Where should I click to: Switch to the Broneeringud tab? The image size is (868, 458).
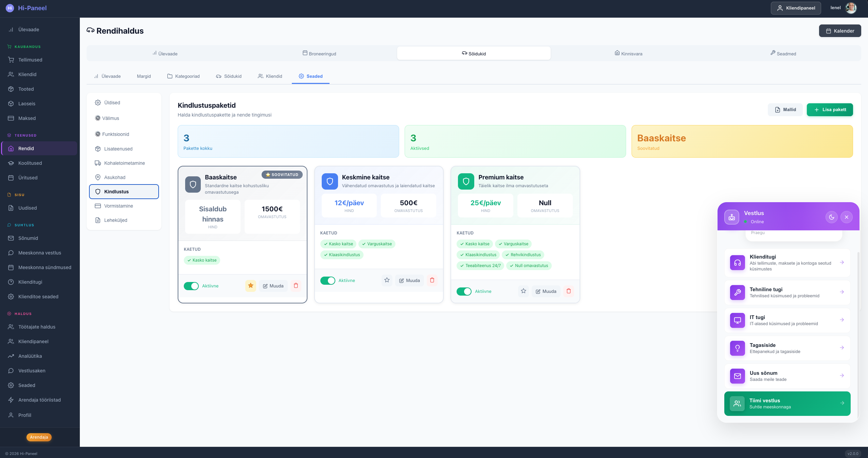pyautogui.click(x=319, y=54)
